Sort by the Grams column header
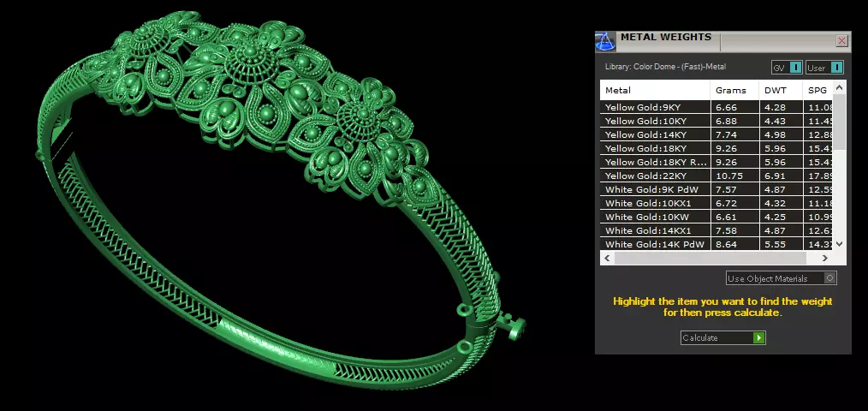This screenshot has height=411, width=868. point(734,90)
